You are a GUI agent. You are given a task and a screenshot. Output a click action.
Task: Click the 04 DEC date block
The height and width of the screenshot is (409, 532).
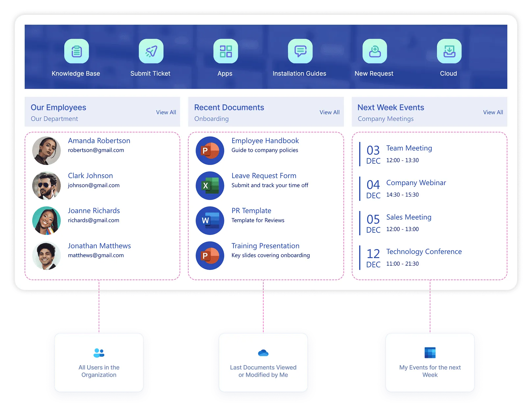[x=373, y=189]
